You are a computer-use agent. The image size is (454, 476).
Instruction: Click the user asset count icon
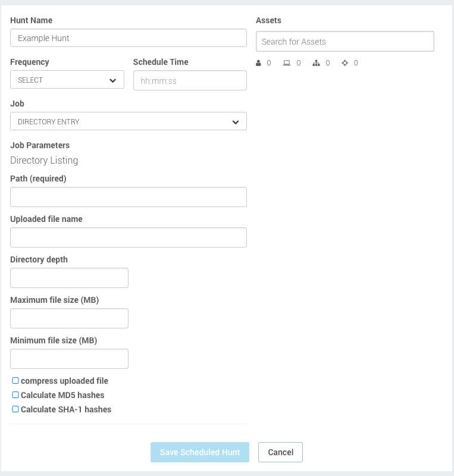click(258, 63)
